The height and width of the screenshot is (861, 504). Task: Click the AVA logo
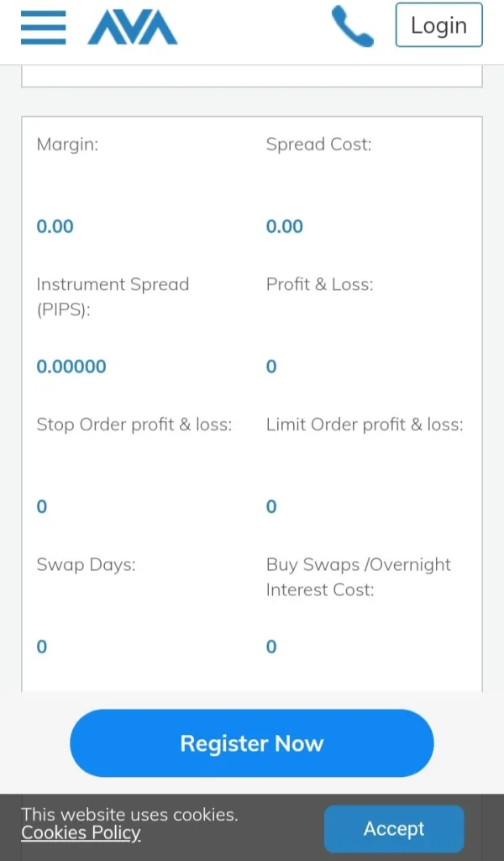(132, 27)
